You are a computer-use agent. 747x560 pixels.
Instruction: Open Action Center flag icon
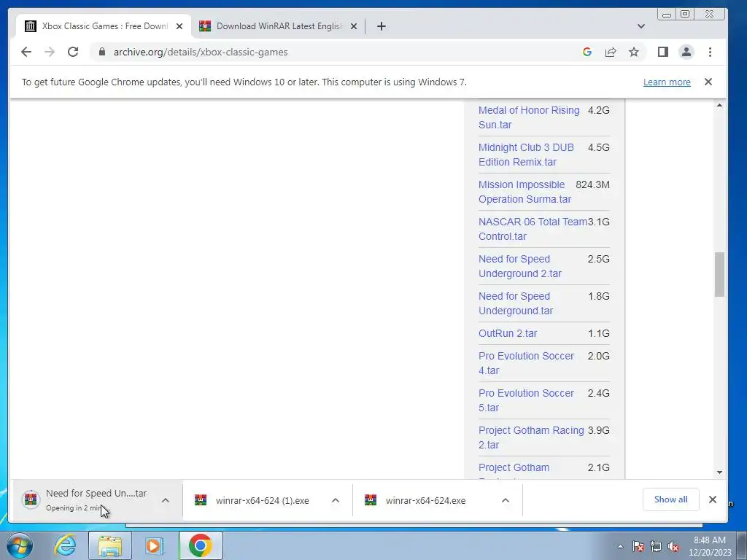coord(638,546)
